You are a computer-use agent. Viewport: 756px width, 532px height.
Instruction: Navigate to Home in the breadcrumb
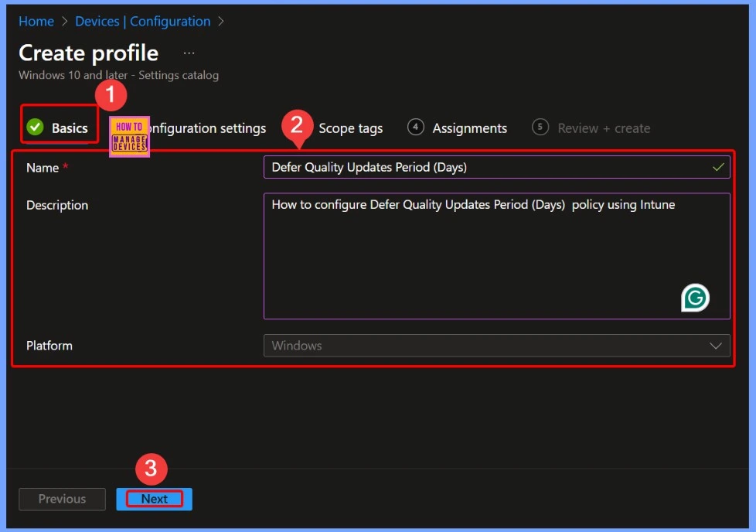click(x=36, y=22)
